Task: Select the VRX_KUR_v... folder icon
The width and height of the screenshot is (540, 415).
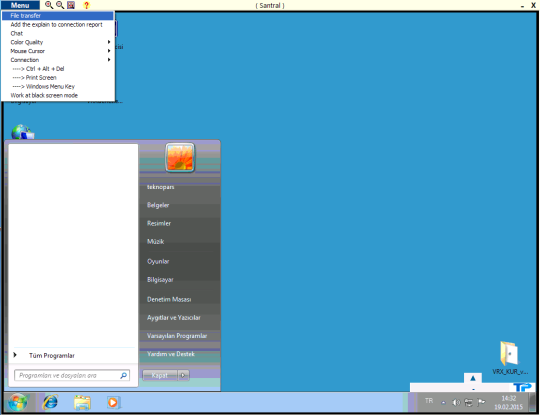Action: point(509,358)
